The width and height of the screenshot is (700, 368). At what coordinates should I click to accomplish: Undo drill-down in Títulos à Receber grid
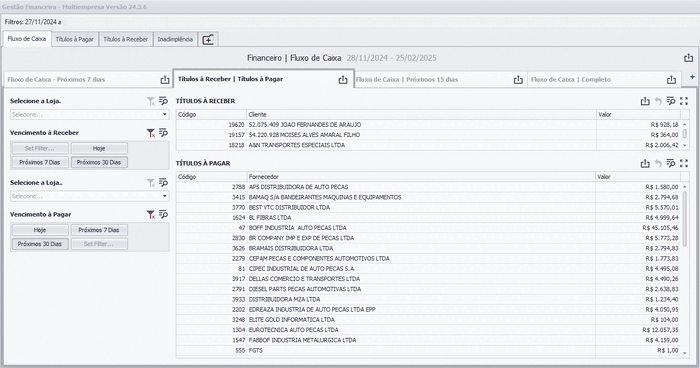[x=658, y=101]
